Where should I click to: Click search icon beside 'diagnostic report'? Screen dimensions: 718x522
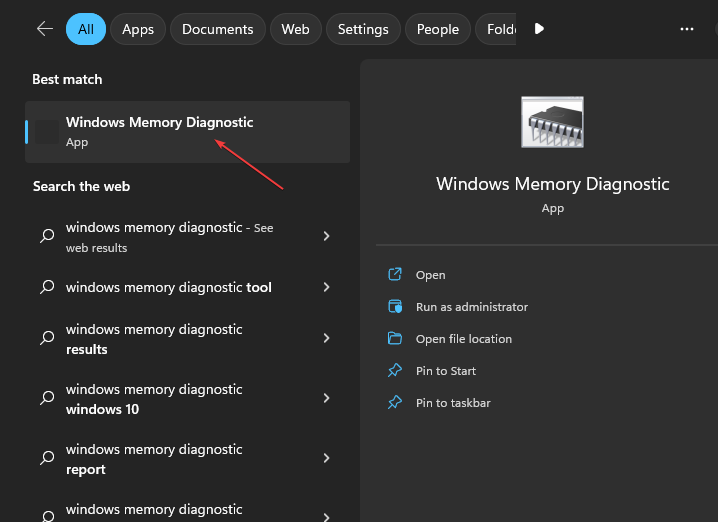click(x=47, y=458)
